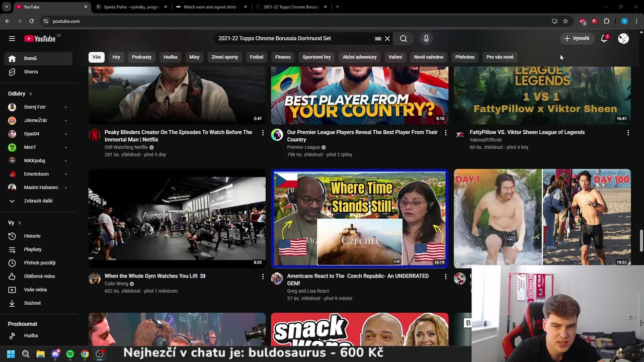Select the Vše filter chip
644x362 pixels.
tap(97, 57)
